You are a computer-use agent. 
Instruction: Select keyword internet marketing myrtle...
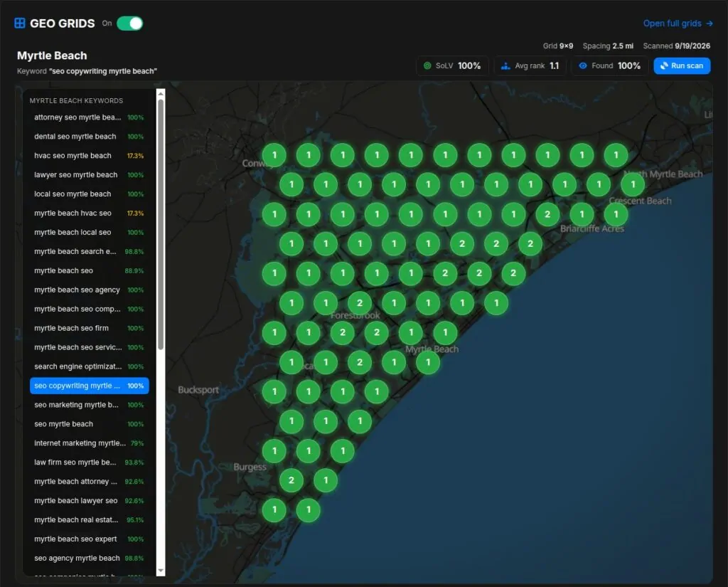click(89, 443)
